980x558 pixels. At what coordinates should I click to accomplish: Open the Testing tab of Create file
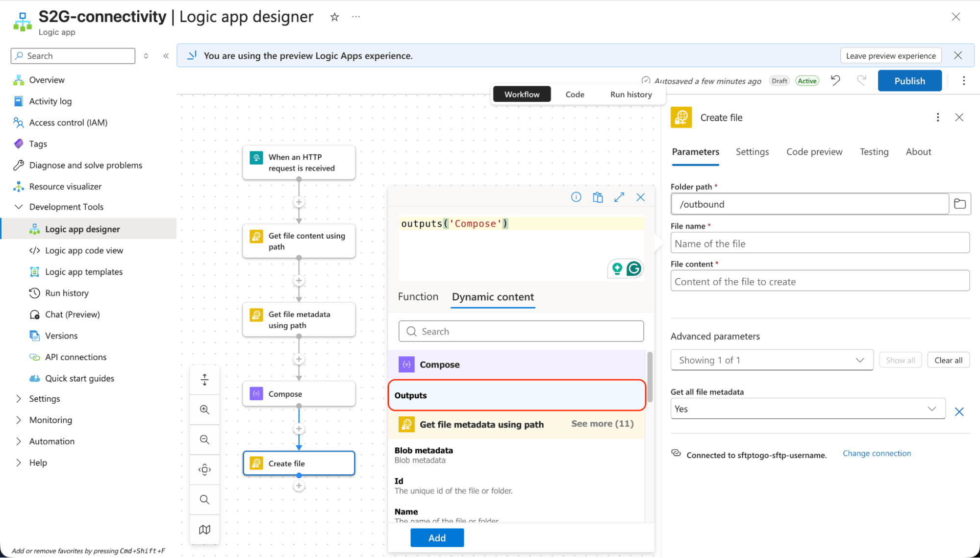(x=874, y=152)
